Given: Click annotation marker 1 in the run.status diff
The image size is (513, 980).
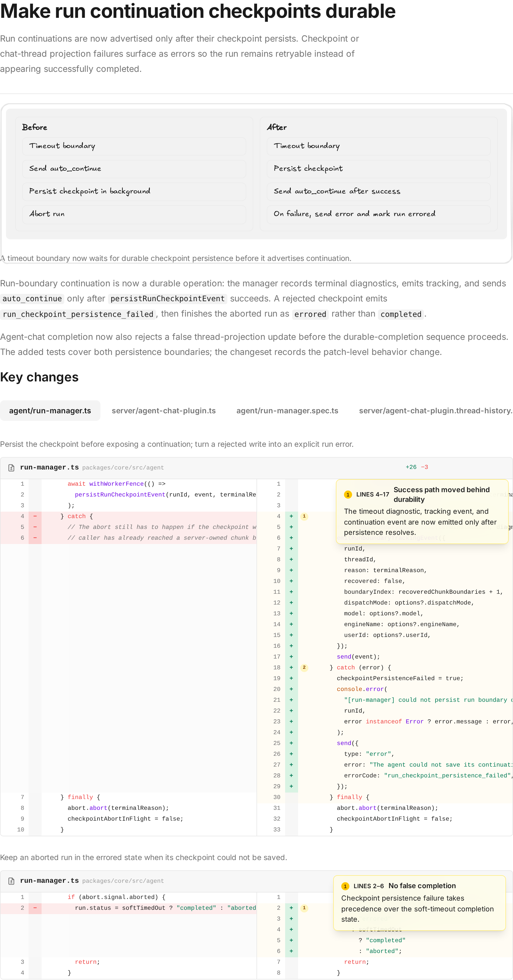Looking at the screenshot, I should tap(304, 908).
